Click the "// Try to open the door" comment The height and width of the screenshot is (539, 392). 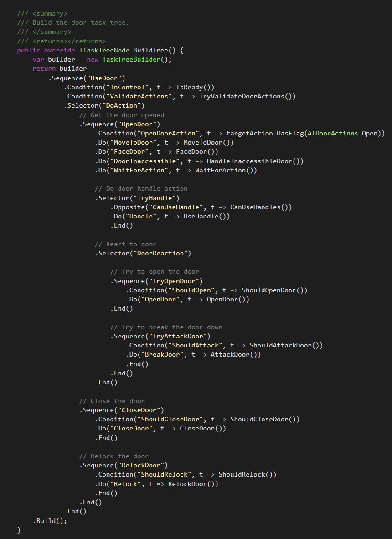click(154, 272)
